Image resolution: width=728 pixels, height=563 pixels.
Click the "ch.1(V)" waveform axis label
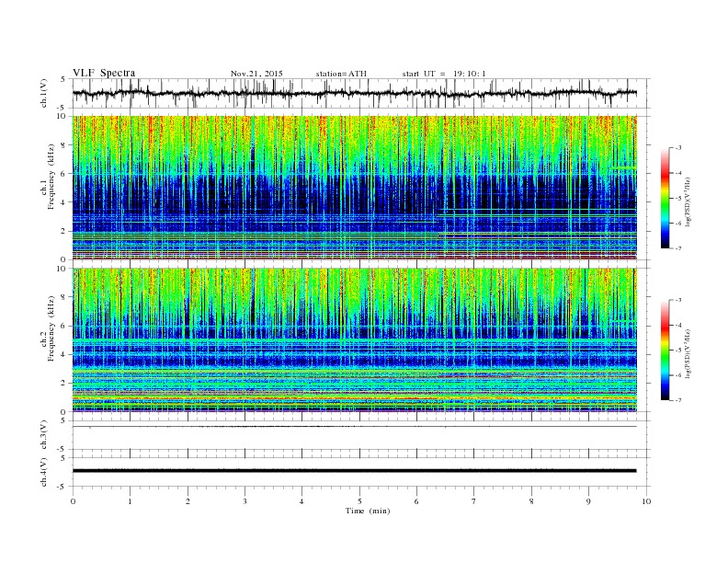point(44,93)
